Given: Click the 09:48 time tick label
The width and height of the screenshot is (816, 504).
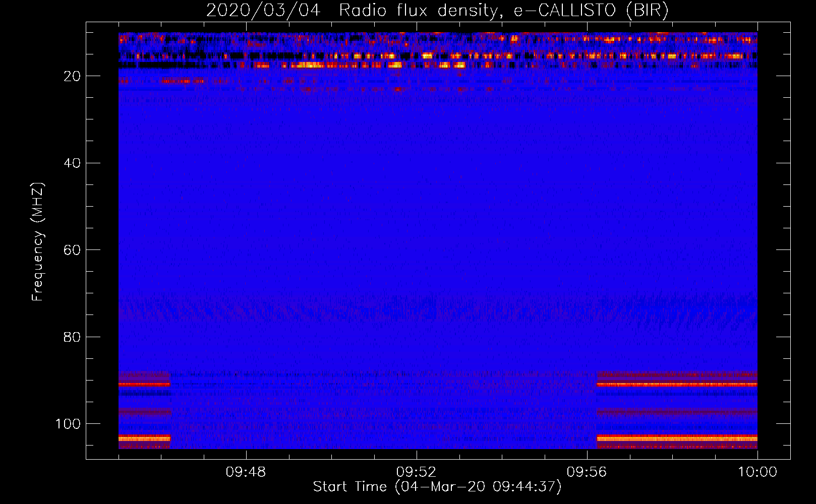Looking at the screenshot, I should pyautogui.click(x=246, y=472).
